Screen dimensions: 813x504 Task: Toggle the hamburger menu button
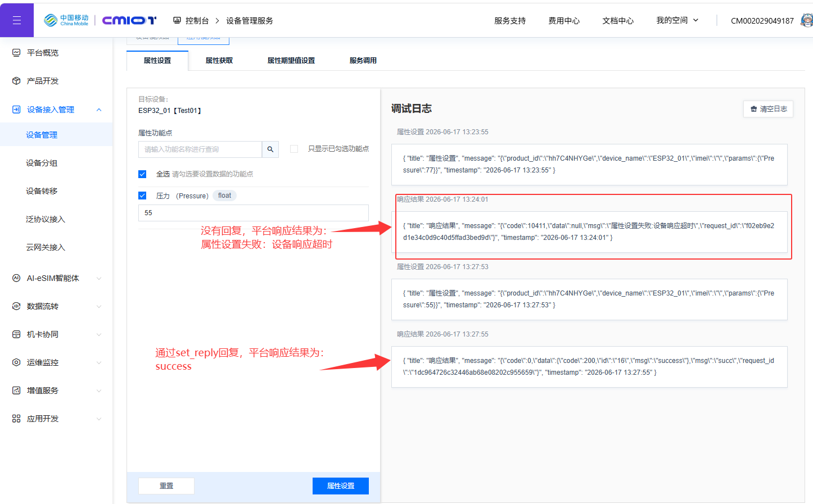tap(17, 20)
